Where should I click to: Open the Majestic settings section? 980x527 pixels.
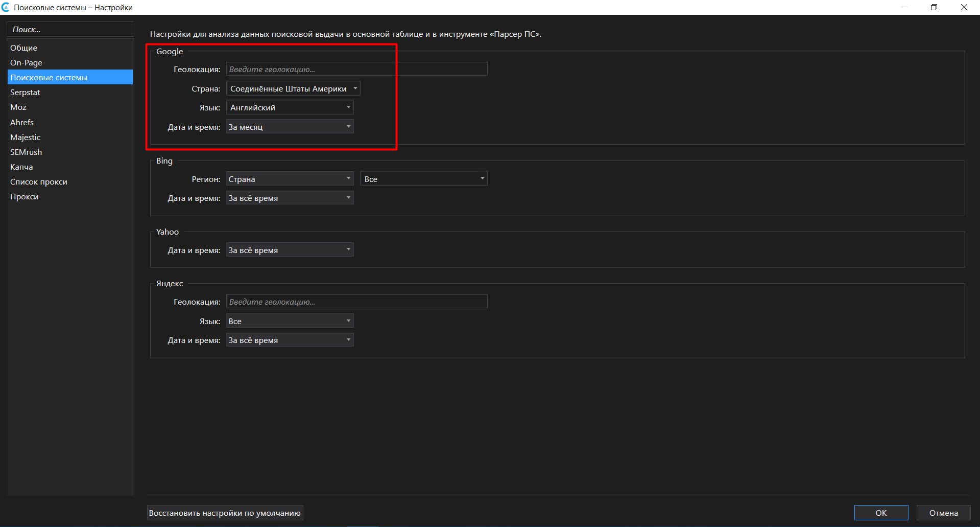[x=70, y=137]
